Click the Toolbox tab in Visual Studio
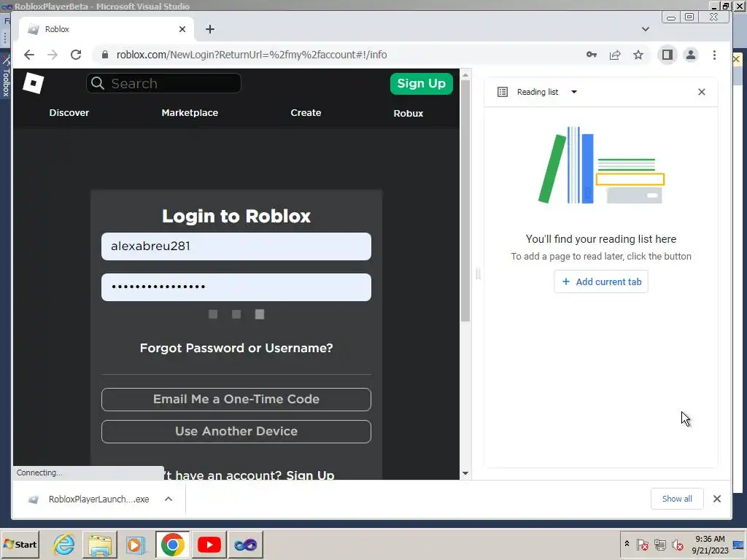Image resolution: width=747 pixels, height=560 pixels. click(6, 76)
